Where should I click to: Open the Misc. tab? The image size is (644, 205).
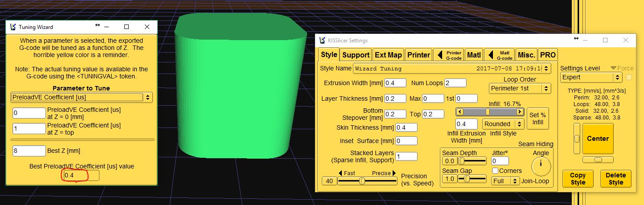[526, 55]
